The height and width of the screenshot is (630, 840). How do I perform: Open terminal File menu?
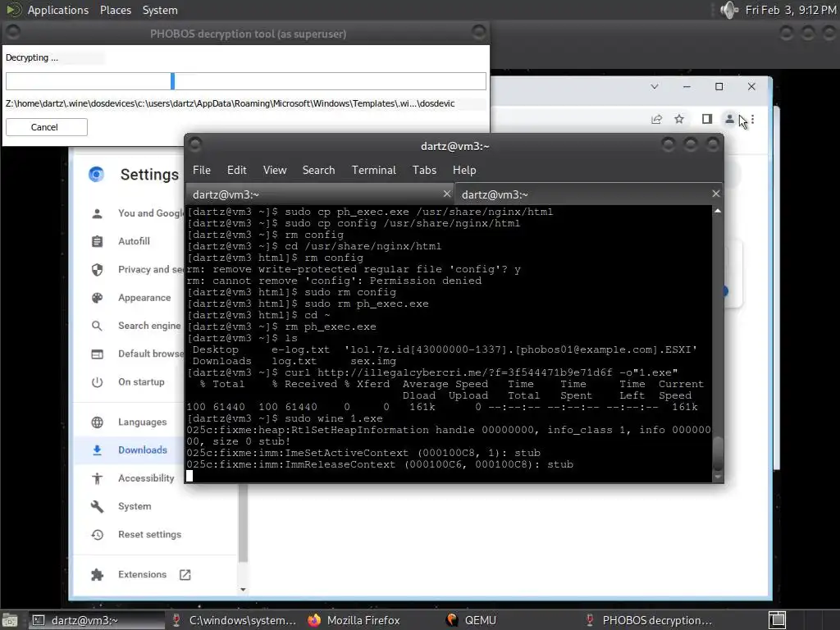click(202, 170)
